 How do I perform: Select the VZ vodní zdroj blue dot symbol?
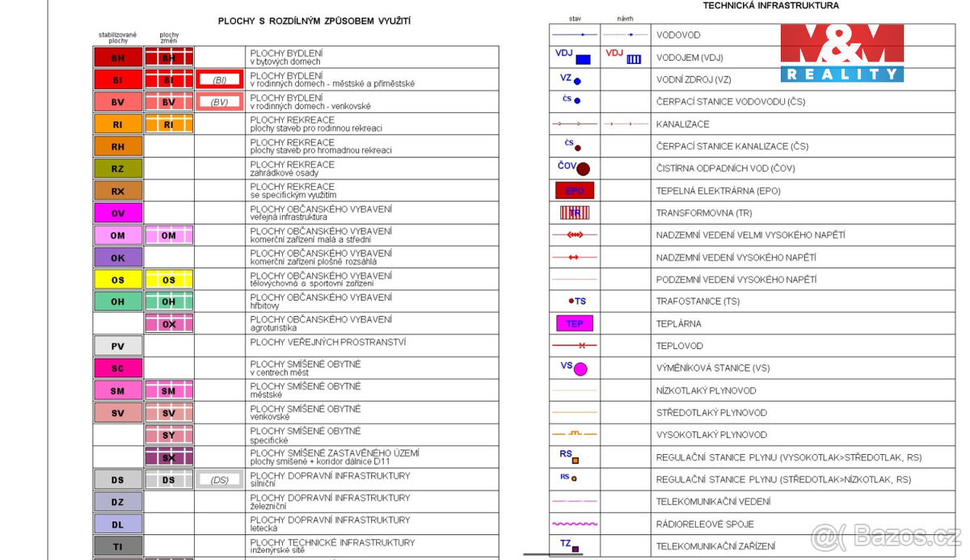coord(571,79)
